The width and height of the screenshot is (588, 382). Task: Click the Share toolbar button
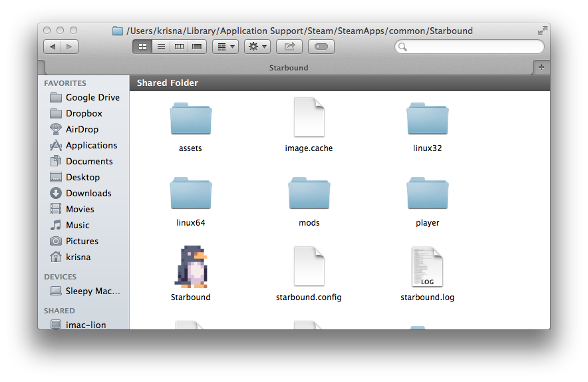[x=289, y=47]
